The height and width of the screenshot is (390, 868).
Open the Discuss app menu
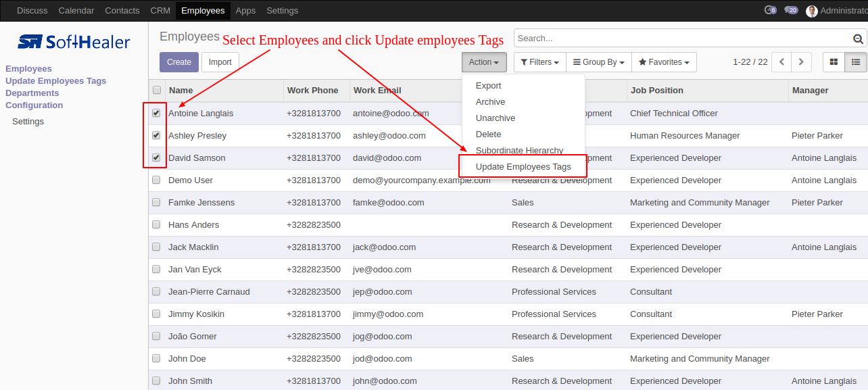point(32,11)
